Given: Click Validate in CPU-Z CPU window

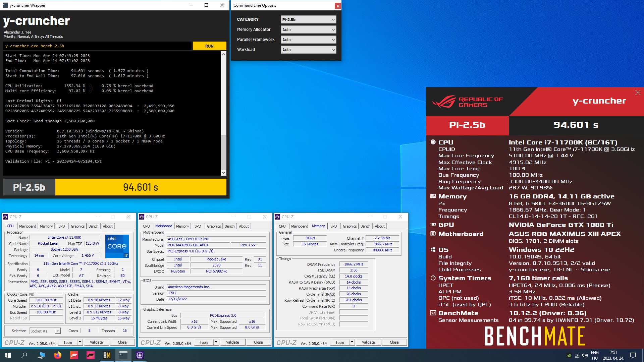Looking at the screenshot, I should point(96,342).
